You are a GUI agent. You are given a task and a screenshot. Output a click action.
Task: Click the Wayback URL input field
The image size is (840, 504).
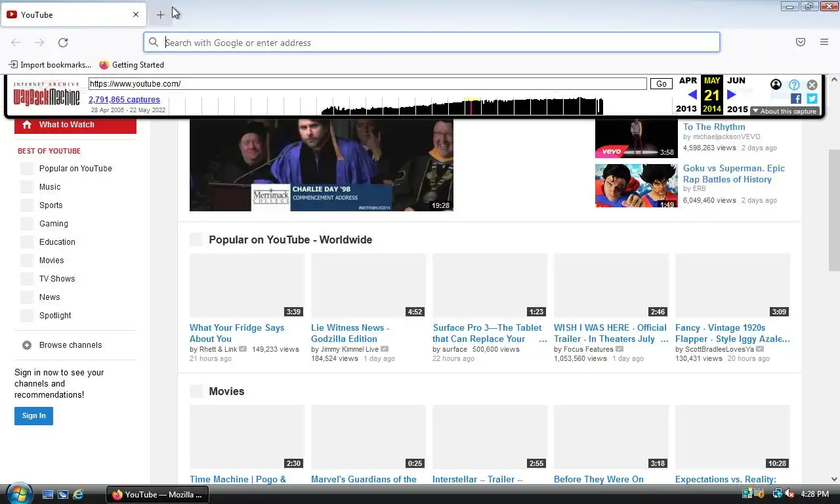[367, 84]
